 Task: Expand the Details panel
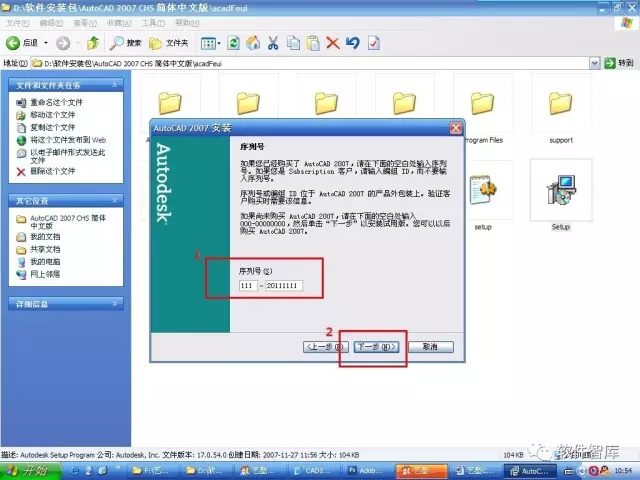[x=115, y=303]
